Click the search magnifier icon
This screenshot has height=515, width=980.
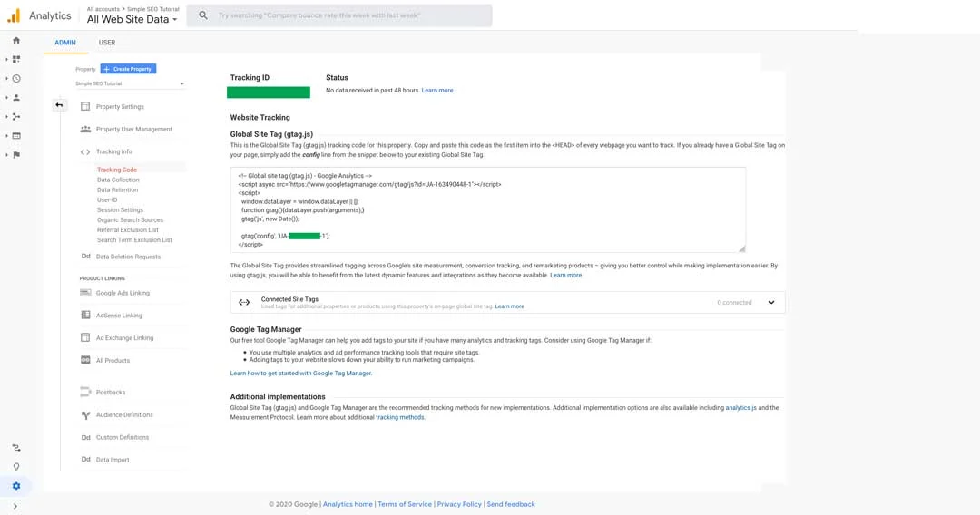click(x=203, y=15)
